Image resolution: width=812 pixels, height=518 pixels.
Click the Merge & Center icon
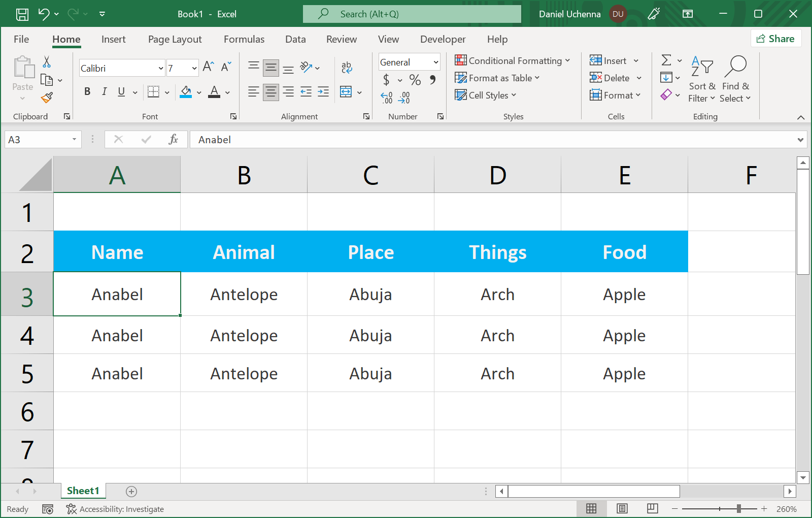(346, 92)
